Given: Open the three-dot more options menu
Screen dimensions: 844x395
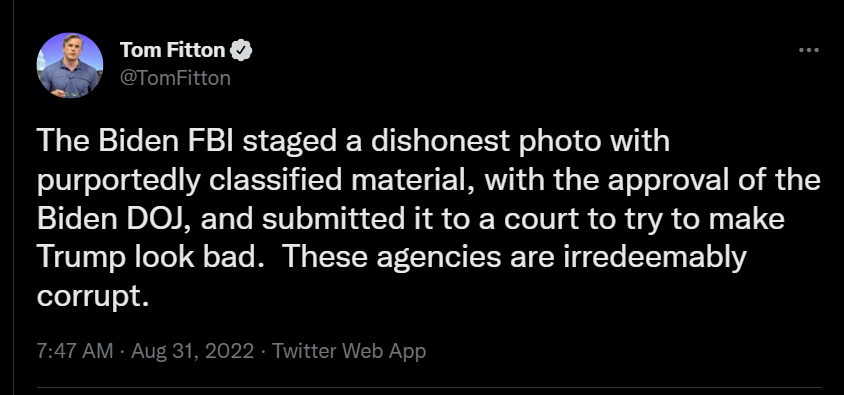Looking at the screenshot, I should (808, 50).
